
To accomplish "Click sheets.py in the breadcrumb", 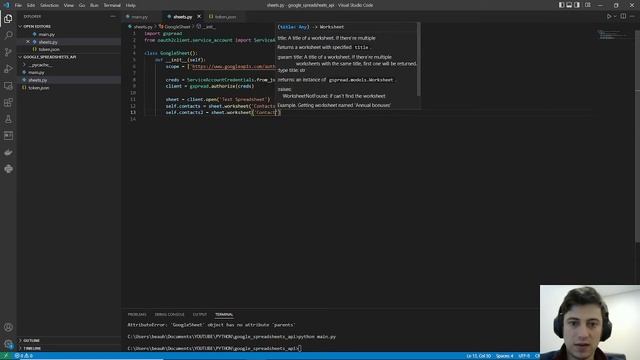I will pos(142,27).
